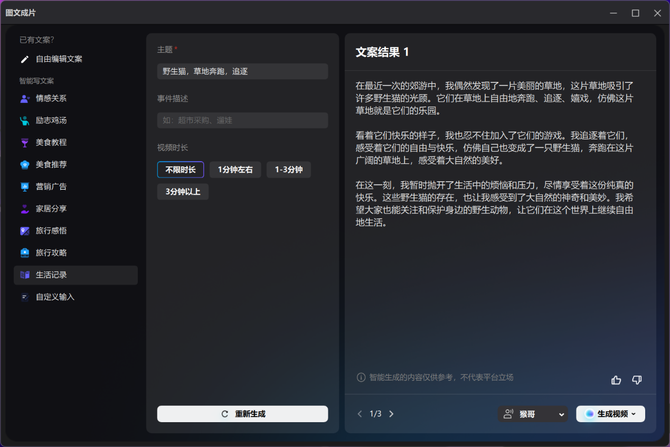The height and width of the screenshot is (447, 670).
Task: Click the 美食教程 wine glass icon
Action: (x=25, y=143)
